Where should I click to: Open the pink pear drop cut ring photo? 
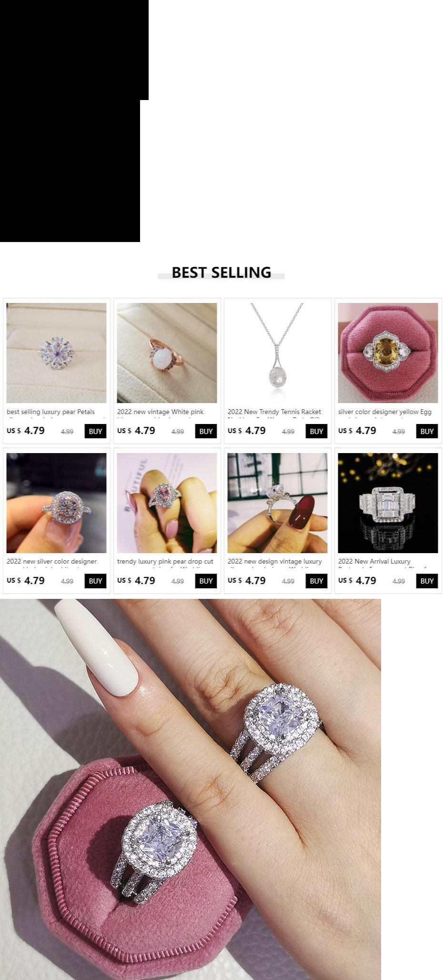(x=167, y=503)
